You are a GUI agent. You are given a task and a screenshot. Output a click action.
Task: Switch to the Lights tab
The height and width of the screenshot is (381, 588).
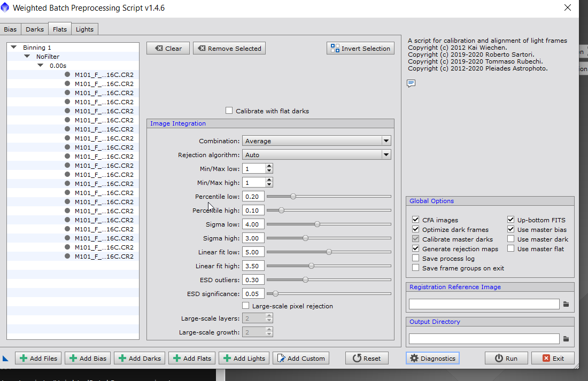tap(85, 29)
